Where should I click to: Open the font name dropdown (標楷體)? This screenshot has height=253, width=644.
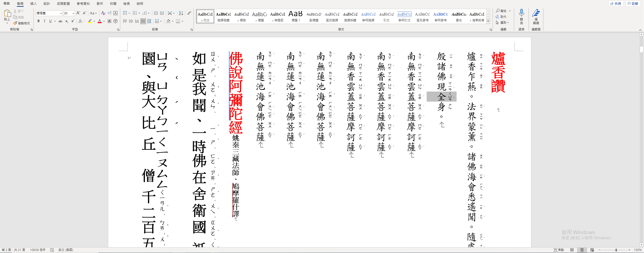pos(61,13)
